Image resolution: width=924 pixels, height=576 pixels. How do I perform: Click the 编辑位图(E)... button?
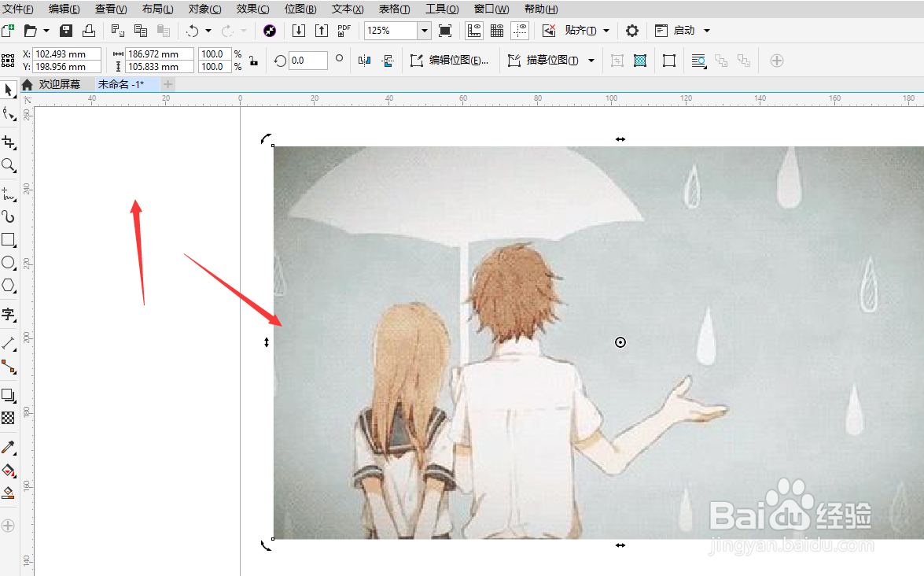(450, 60)
